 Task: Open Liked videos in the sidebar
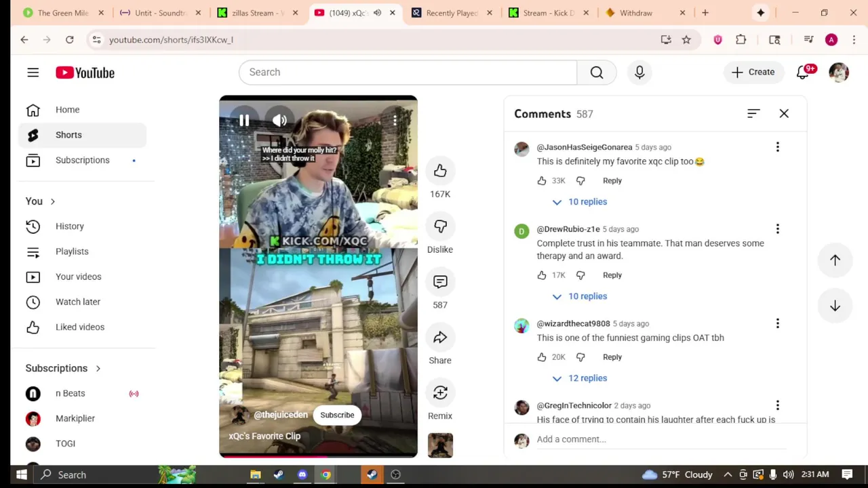pyautogui.click(x=83, y=327)
